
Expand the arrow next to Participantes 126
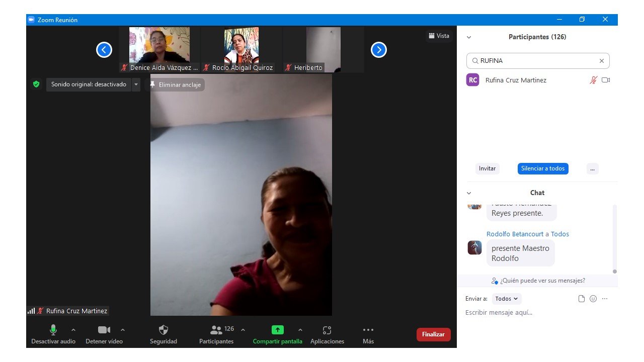tap(243, 330)
